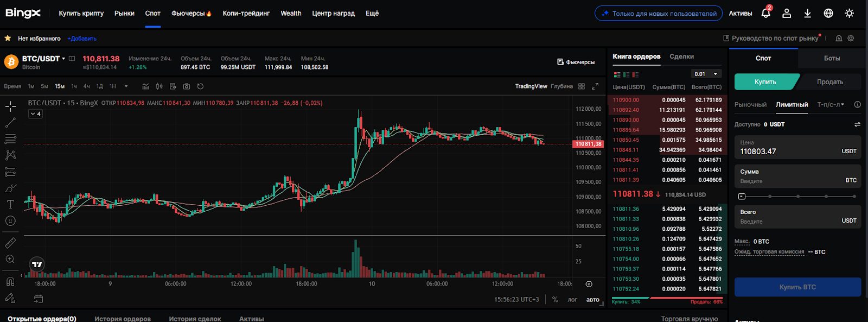Viewport: 868px width, 322px height.
Task: Open the Активы menu in the header
Action: pyautogui.click(x=741, y=14)
